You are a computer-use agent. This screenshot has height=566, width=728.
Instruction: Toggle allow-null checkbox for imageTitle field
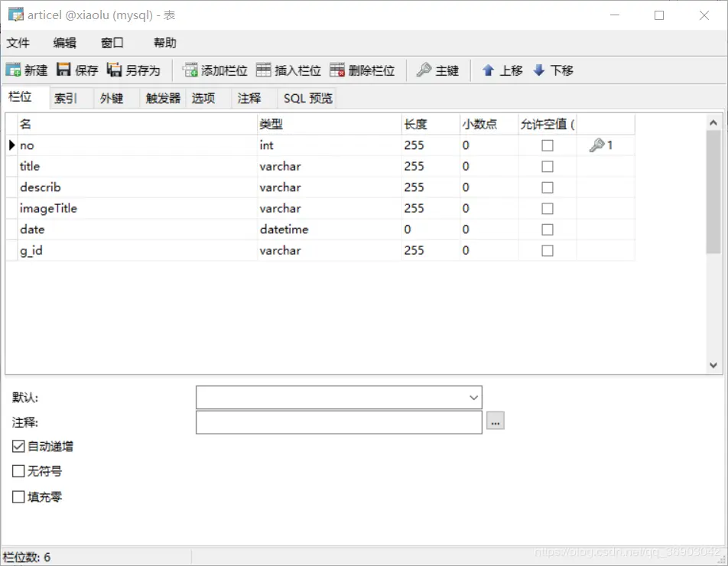click(x=548, y=209)
